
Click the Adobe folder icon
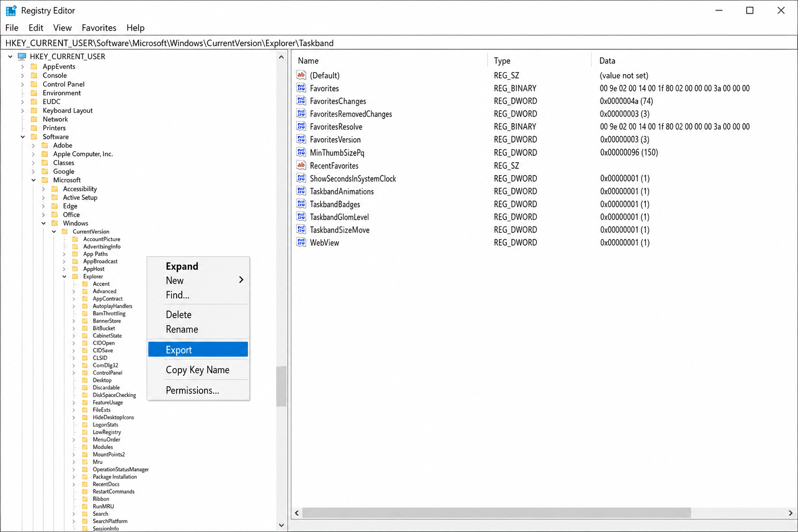(45, 145)
